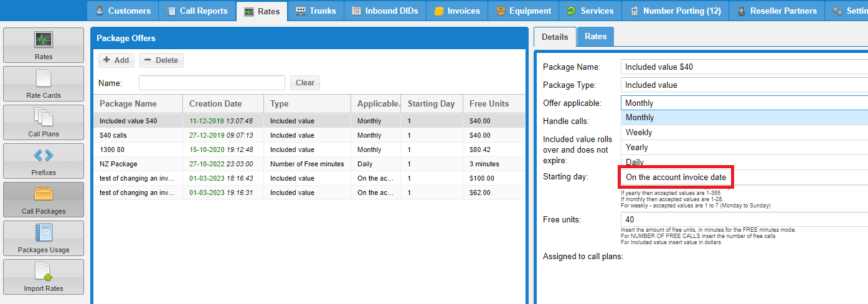Open Offer applicable dropdown
Image resolution: width=868 pixels, height=304 pixels.
tap(744, 103)
